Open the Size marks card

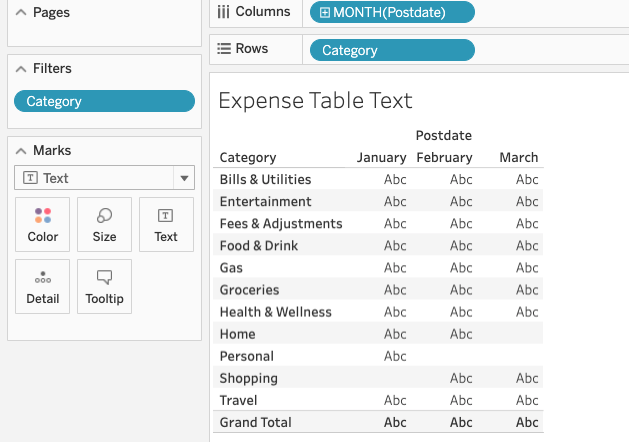pos(104,225)
